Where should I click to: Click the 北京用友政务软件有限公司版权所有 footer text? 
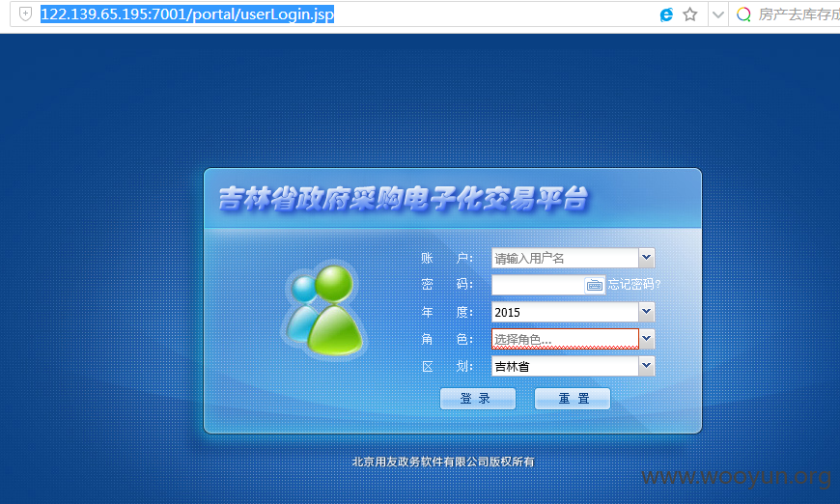coord(443,462)
